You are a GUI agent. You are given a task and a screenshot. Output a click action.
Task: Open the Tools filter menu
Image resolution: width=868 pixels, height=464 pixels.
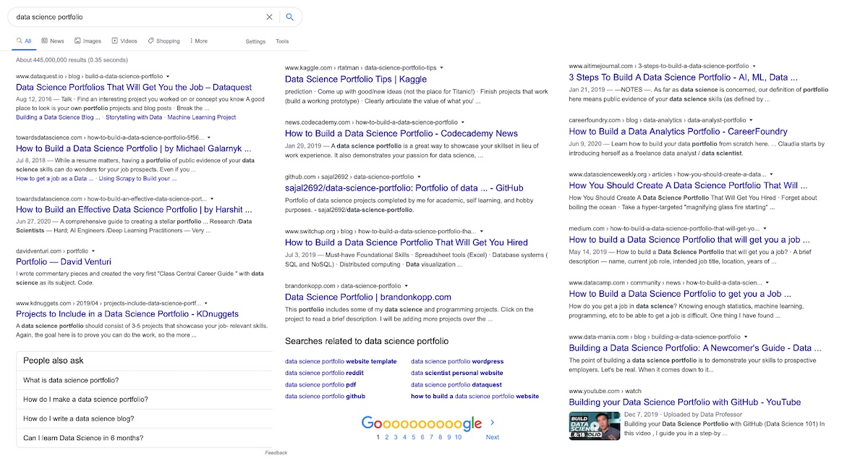click(x=282, y=42)
